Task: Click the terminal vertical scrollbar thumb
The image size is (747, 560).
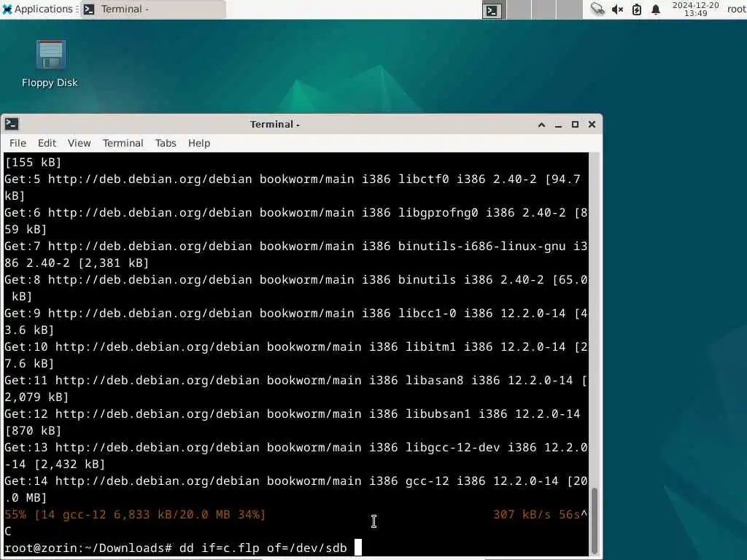Action: (x=594, y=519)
